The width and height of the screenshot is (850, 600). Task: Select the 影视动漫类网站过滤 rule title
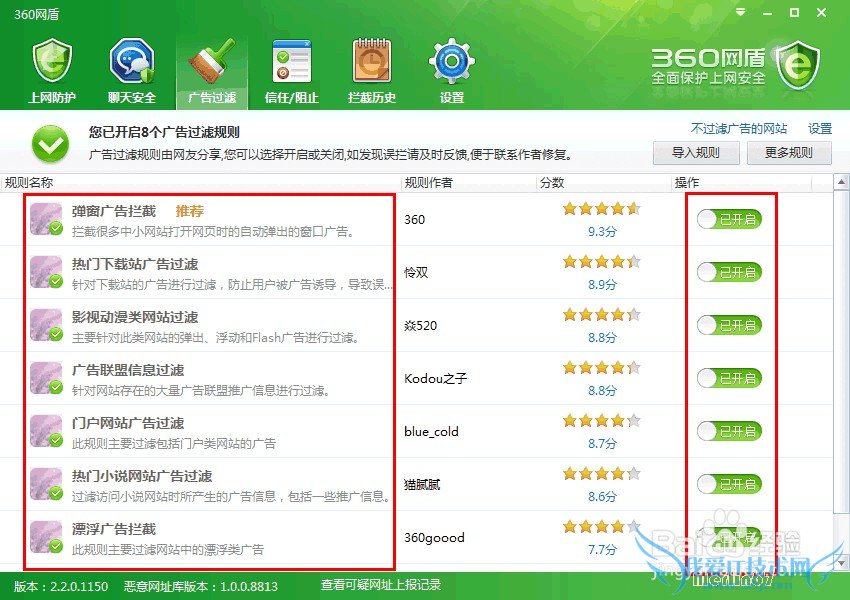coord(135,317)
